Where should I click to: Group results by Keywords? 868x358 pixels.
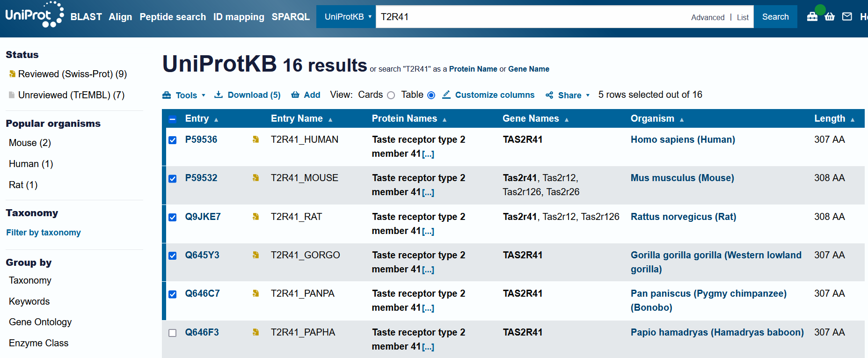click(29, 301)
